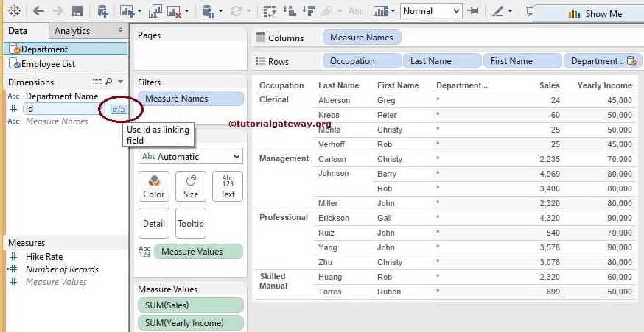The height and width of the screenshot is (332, 644).
Task: Click the Clear Sheet icon
Action: click(175, 12)
